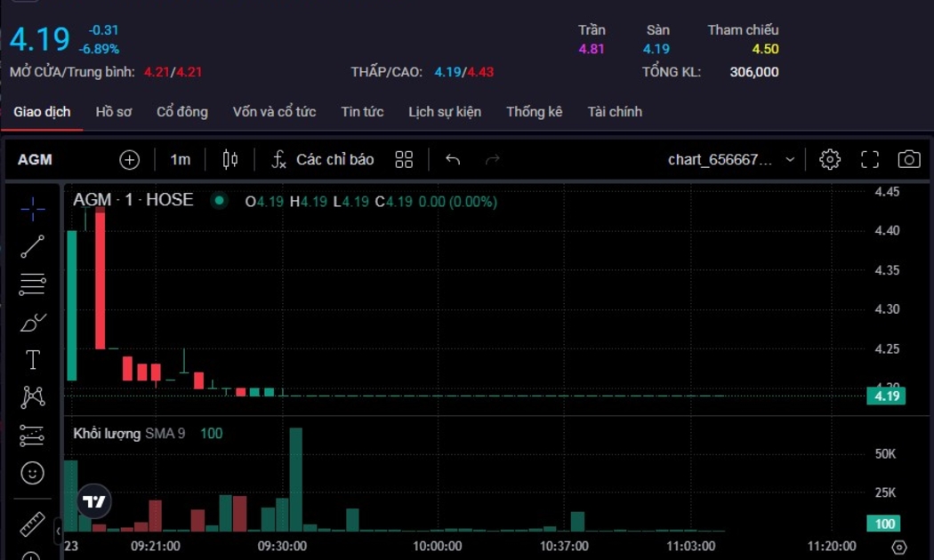Toggle fullscreen chart mode
This screenshot has height=560, width=934.
pyautogui.click(x=870, y=159)
